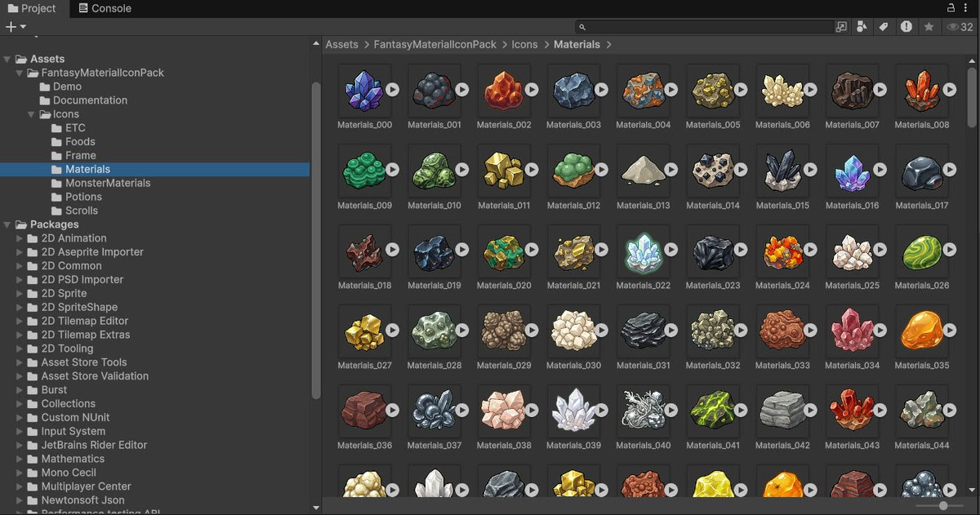
Task: Adjust the thumbnail size slider
Action: (942, 506)
